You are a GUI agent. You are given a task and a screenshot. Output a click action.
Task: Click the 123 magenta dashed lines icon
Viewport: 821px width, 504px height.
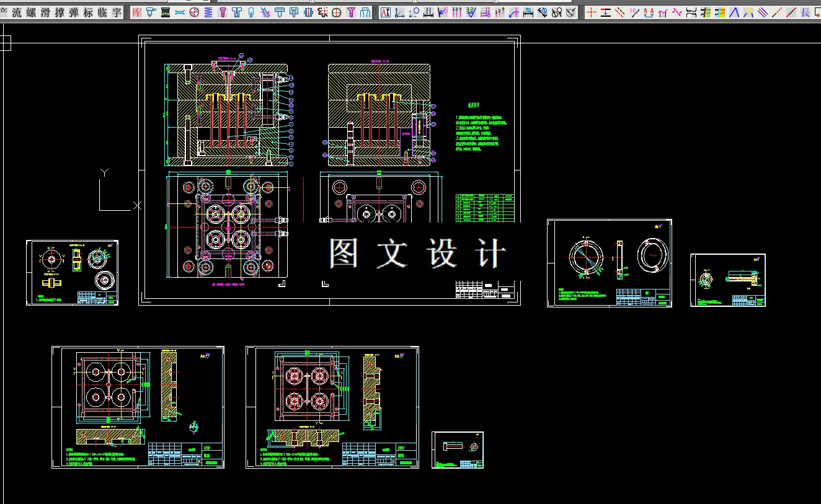click(x=457, y=12)
